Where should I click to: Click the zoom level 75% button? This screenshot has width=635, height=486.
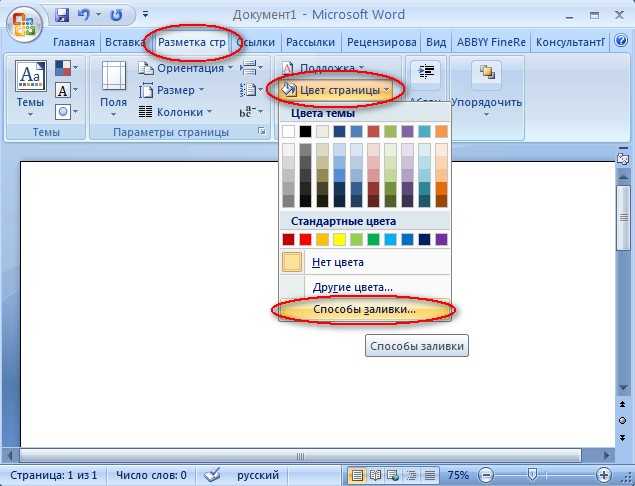coord(458,475)
